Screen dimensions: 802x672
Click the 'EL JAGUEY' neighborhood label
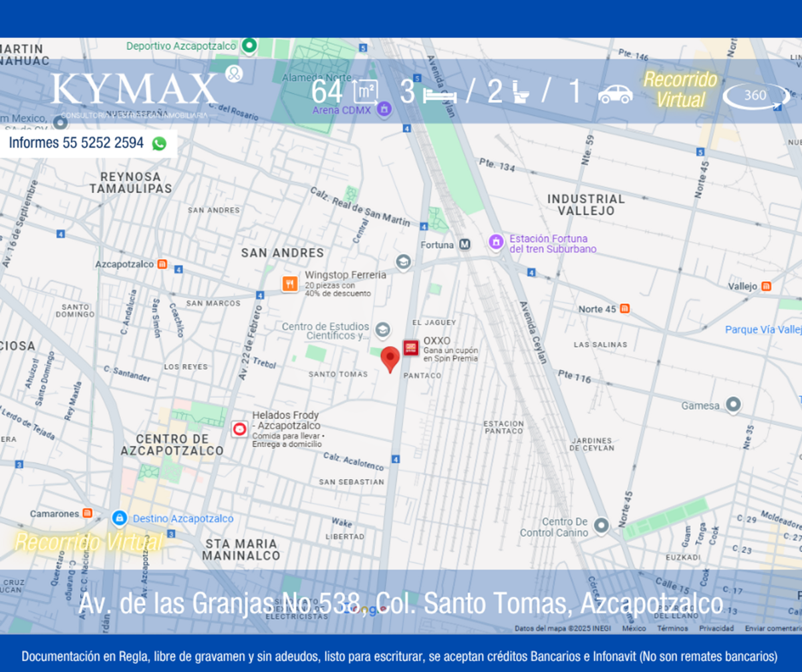click(x=434, y=323)
